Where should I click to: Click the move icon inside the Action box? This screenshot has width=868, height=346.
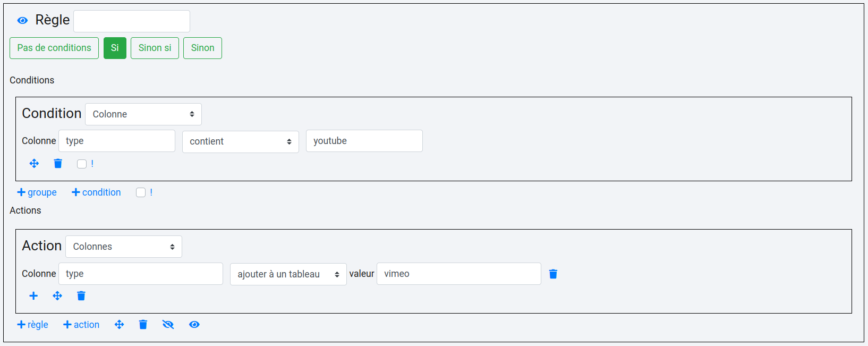pos(57,296)
